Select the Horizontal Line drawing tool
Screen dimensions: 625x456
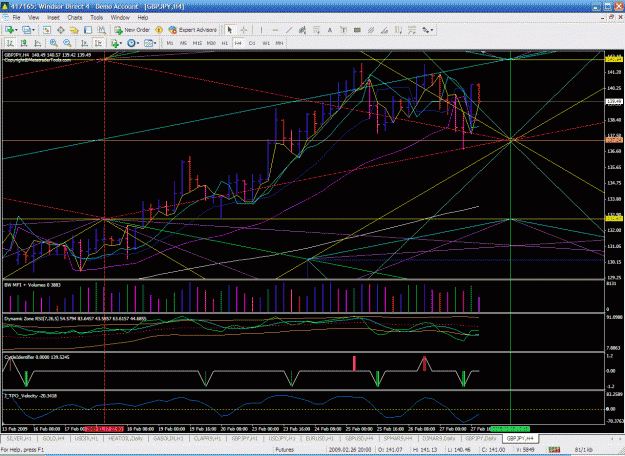(275, 30)
